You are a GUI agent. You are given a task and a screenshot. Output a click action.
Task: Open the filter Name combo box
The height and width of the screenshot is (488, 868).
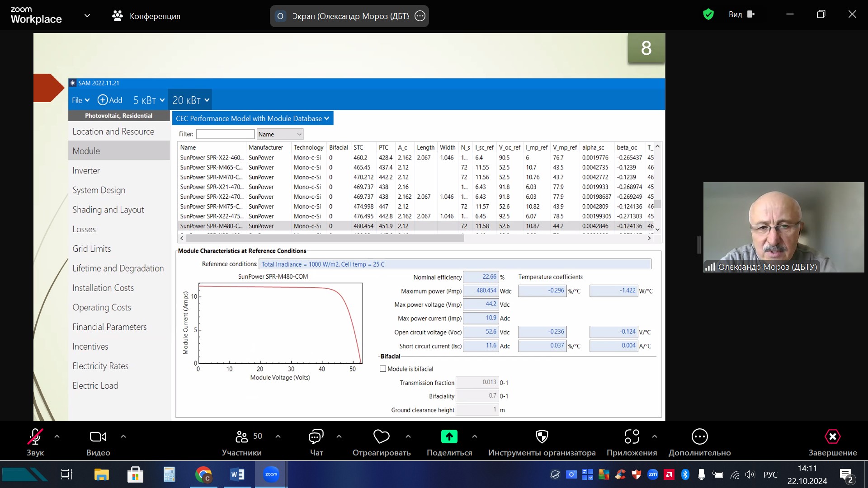pyautogui.click(x=280, y=134)
